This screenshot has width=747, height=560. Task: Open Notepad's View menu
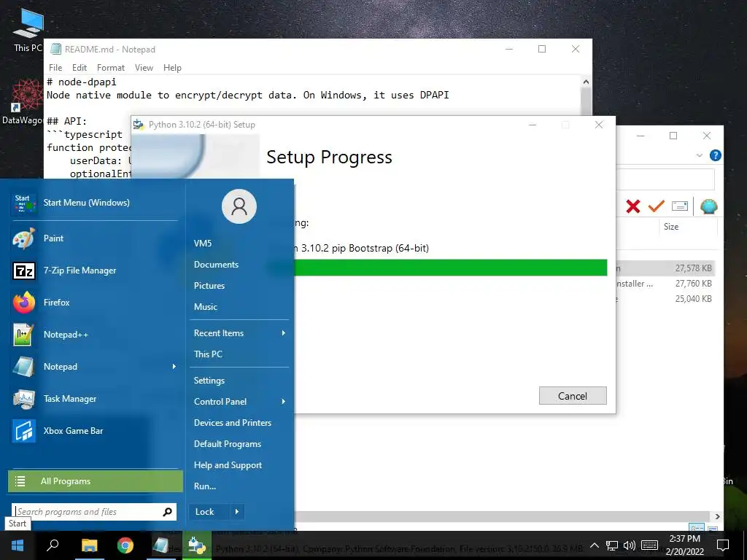(144, 68)
